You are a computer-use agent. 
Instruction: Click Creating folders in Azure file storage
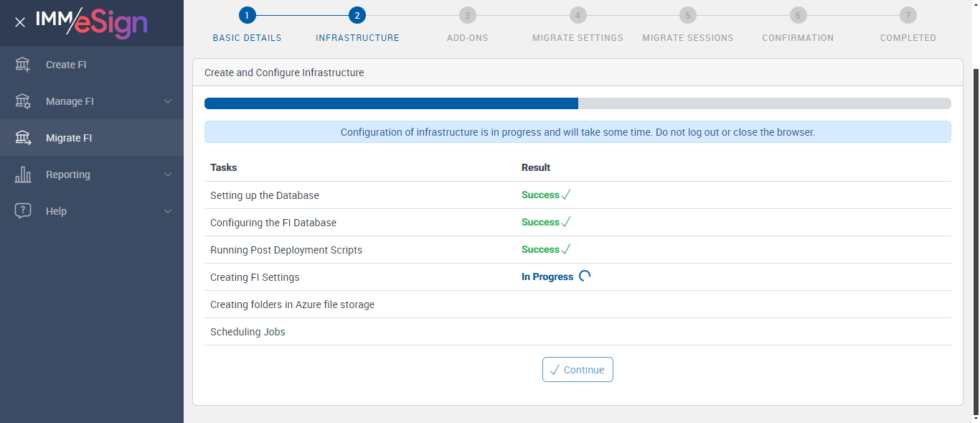(292, 305)
